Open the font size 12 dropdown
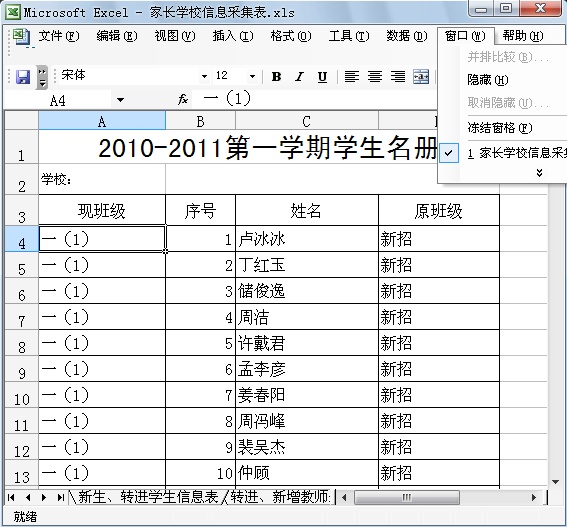Screen dimensions: 567x527 point(252,76)
